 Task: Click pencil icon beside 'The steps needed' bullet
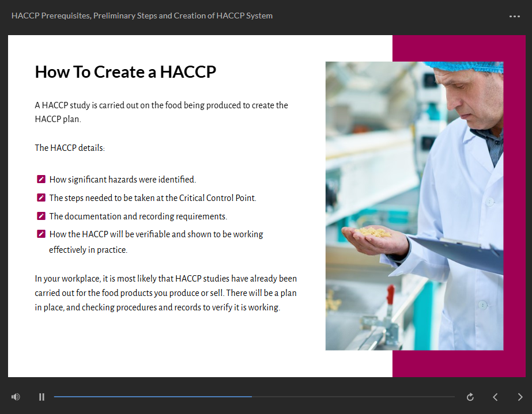41,198
